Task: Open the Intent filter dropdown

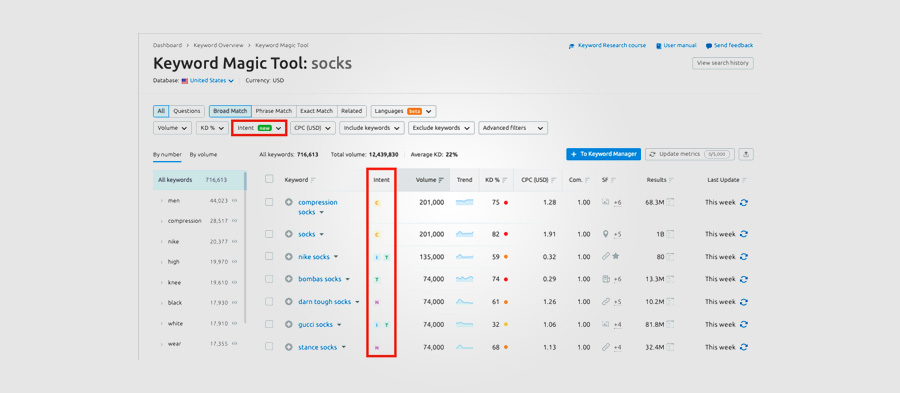Action: (x=259, y=128)
